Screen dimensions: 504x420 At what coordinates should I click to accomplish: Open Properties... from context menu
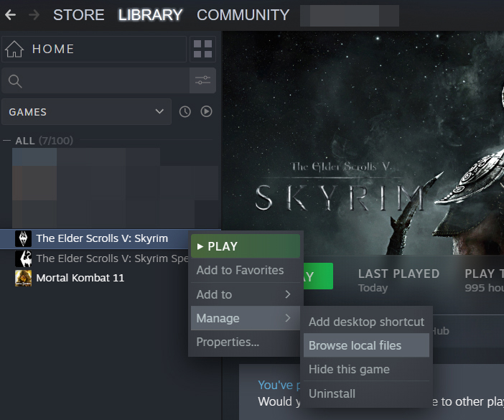pyautogui.click(x=246, y=342)
